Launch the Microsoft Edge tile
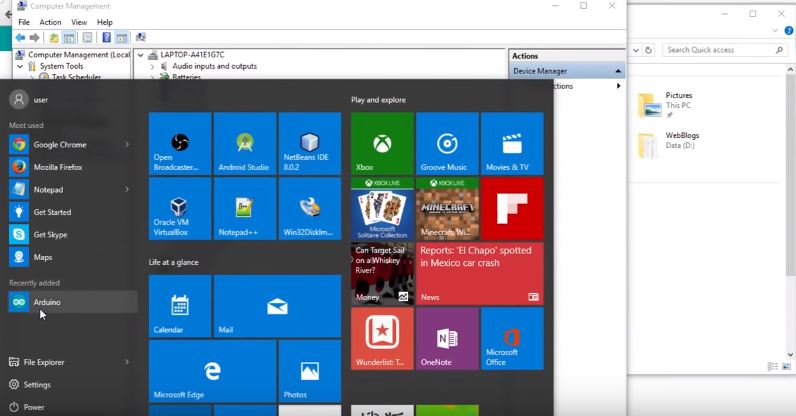Image resolution: width=796 pixels, height=416 pixels. point(212,371)
